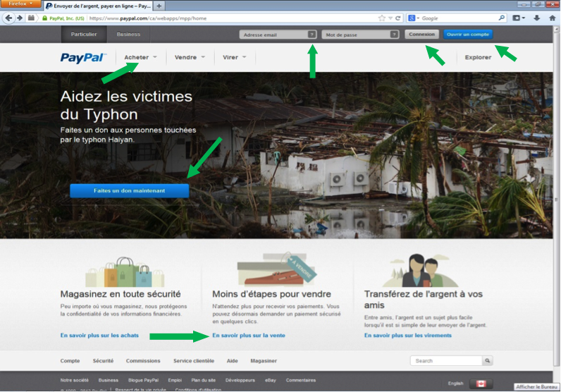561x392 pixels.
Task: Click the PayPal logo
Action: pyautogui.click(x=83, y=58)
